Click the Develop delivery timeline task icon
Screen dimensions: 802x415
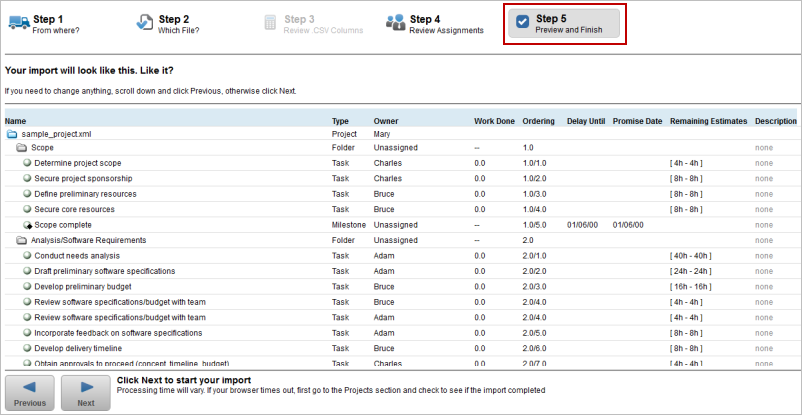coord(27,349)
